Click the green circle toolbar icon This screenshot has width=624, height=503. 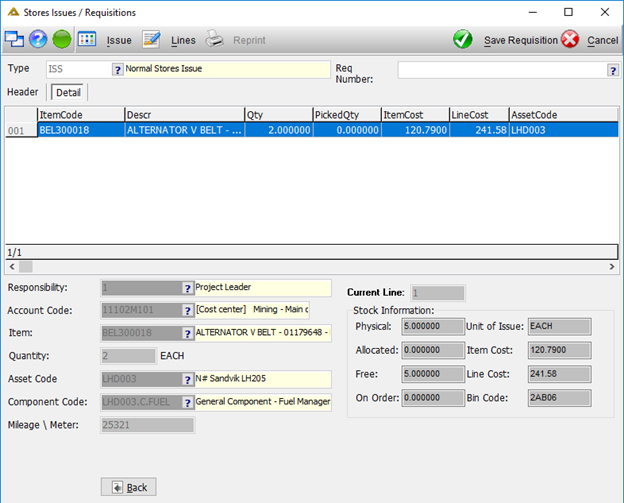62,39
